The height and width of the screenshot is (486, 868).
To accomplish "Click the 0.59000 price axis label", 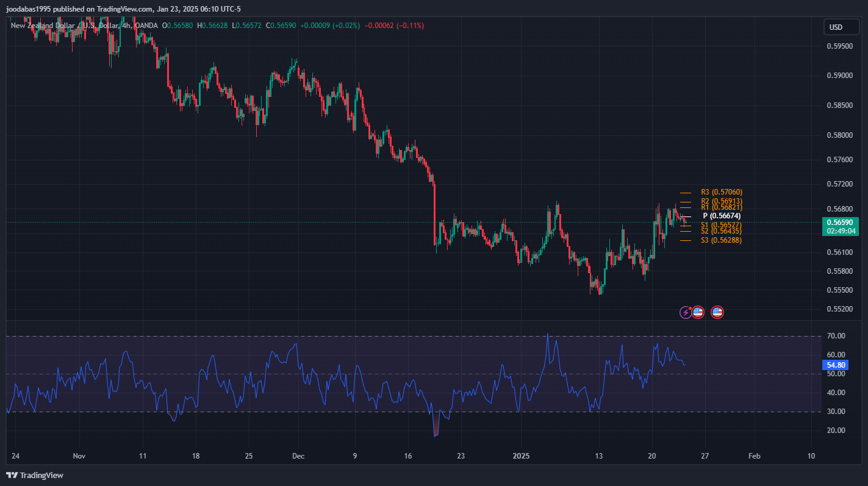I will 839,76.
